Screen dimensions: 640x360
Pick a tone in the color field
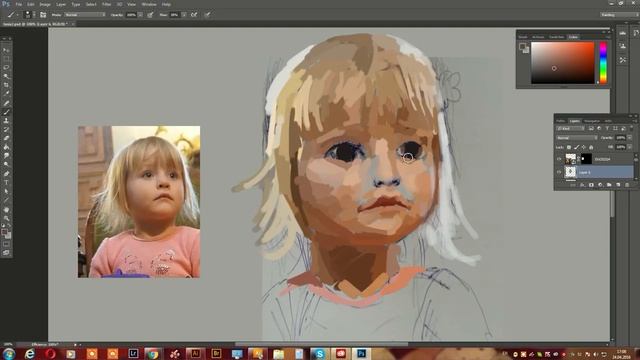[x=562, y=63]
